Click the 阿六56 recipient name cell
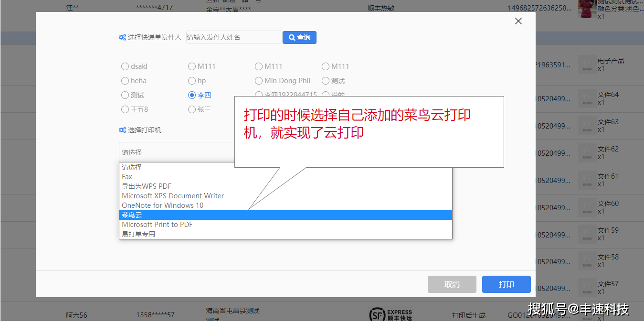Viewport: 644px width, 323px height. (76, 315)
